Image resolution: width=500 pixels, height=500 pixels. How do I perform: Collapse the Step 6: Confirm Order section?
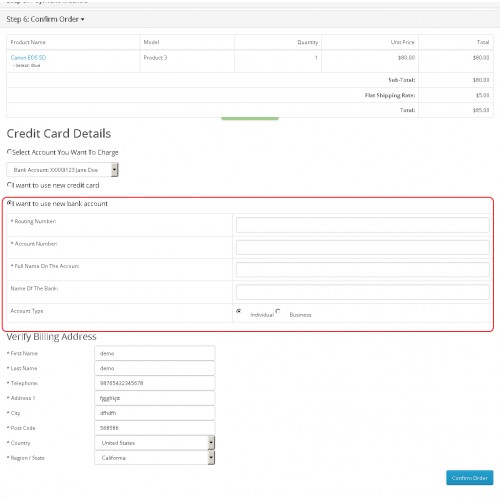pyautogui.click(x=45, y=19)
